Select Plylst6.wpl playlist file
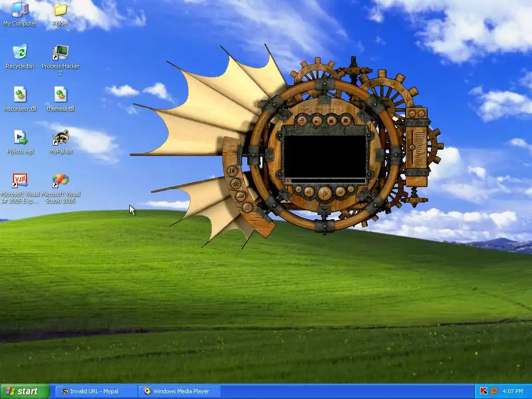 click(20, 142)
